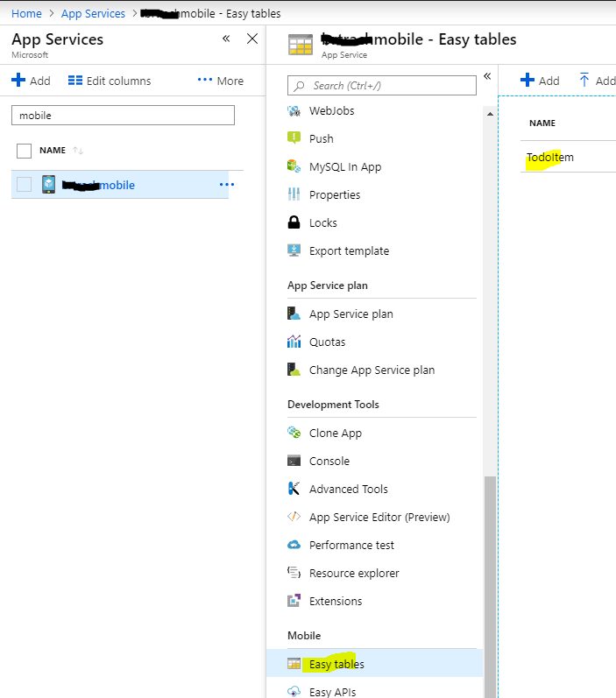The image size is (616, 698).
Task: Click the Locks padlock icon
Action: (294, 222)
